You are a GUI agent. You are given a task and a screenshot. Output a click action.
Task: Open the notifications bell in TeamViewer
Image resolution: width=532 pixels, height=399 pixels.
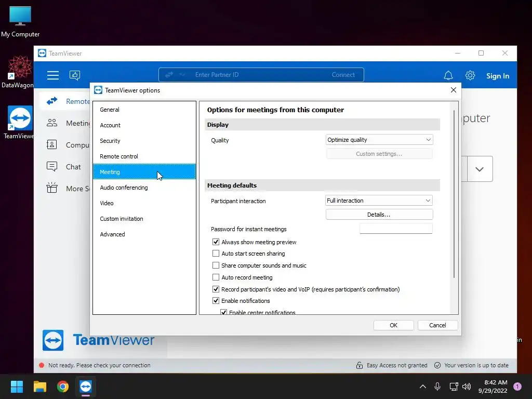pos(448,75)
